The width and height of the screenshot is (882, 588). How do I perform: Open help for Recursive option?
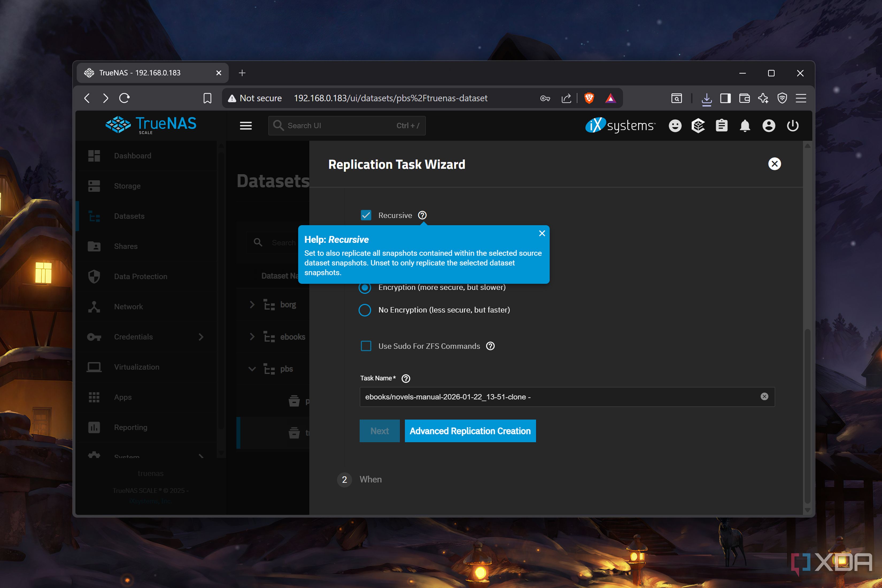[422, 215]
